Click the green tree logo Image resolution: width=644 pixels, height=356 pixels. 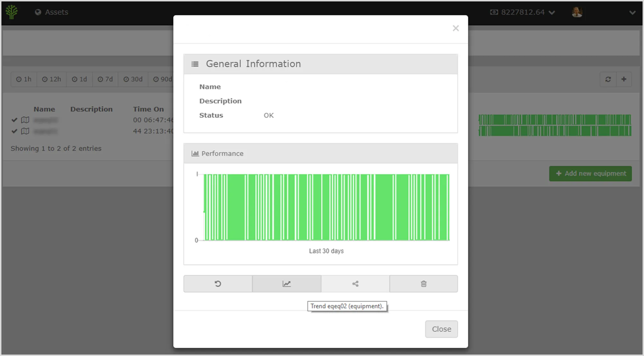click(x=12, y=12)
